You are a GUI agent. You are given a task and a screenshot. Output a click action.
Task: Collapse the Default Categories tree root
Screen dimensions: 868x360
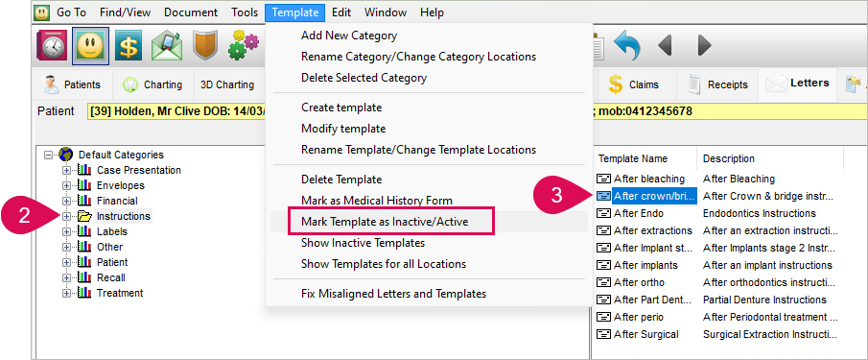[48, 155]
